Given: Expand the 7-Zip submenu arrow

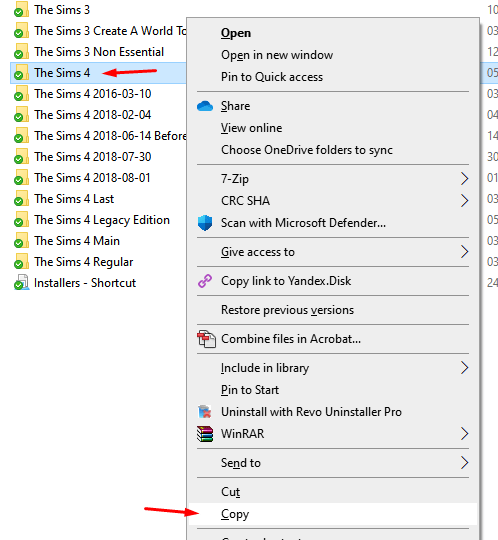Looking at the screenshot, I should point(464,179).
